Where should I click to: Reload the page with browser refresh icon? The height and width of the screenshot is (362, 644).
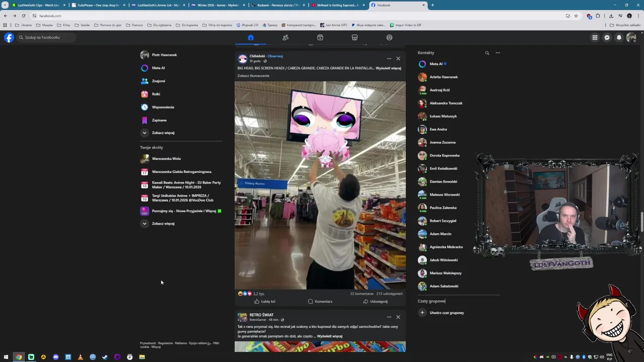[x=23, y=16]
